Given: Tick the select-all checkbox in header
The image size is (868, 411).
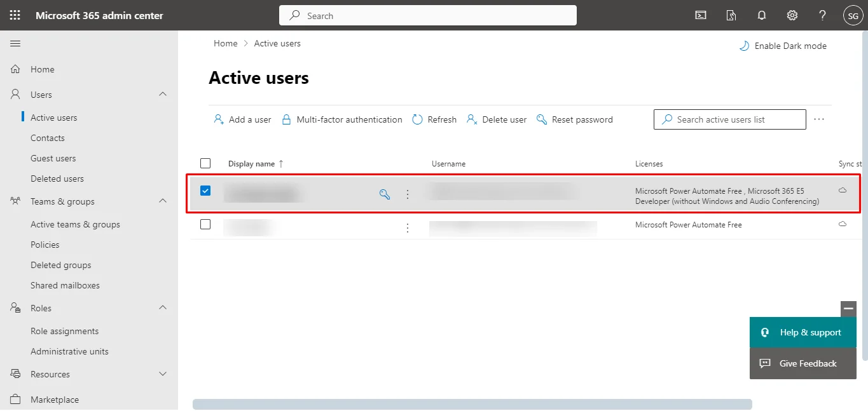Looking at the screenshot, I should tap(205, 163).
